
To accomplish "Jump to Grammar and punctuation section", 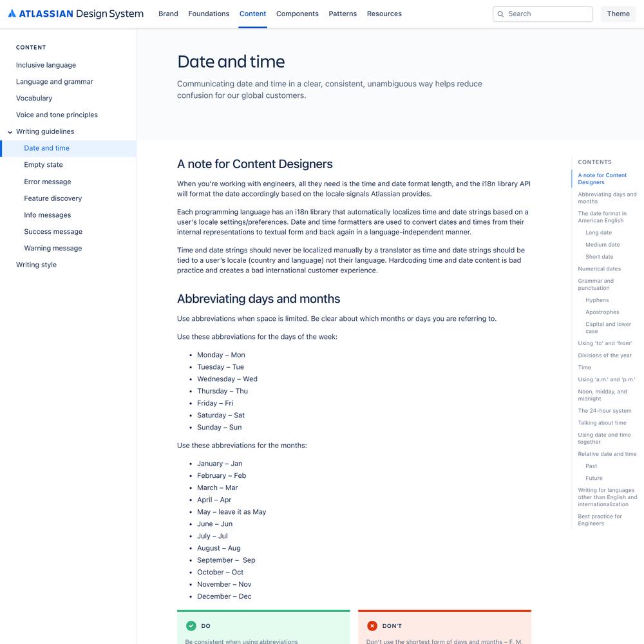I will click(596, 284).
